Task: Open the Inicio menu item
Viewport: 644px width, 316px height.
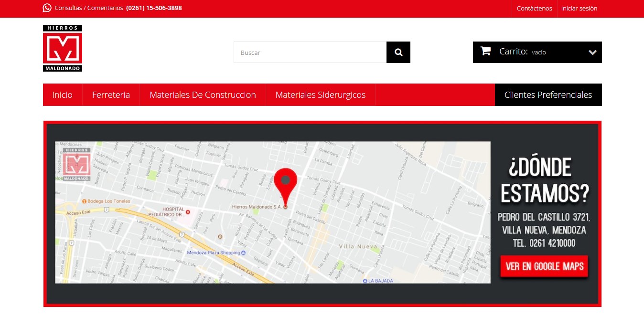Action: (63, 95)
